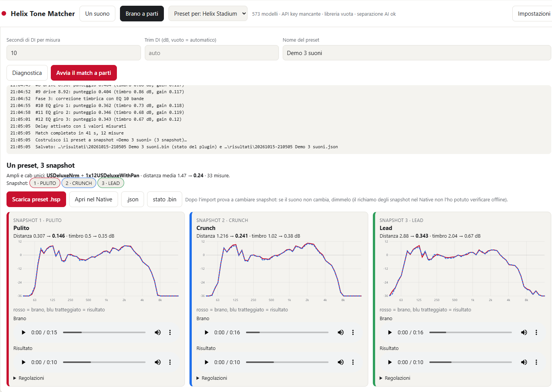Viewport: 552px width, 392px height.
Task: Seek in the Crunch Brano progress bar
Action: coord(287,332)
